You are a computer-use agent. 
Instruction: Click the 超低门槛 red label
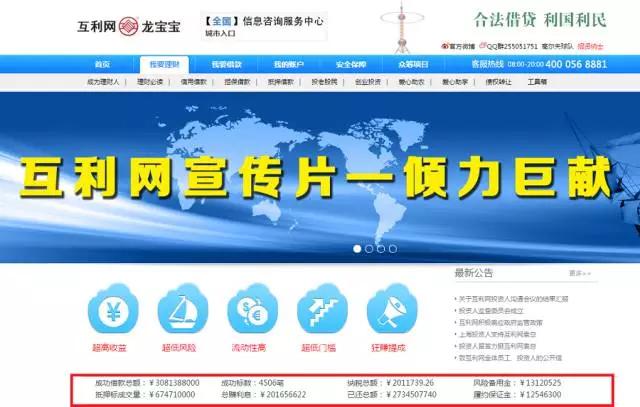(x=318, y=348)
